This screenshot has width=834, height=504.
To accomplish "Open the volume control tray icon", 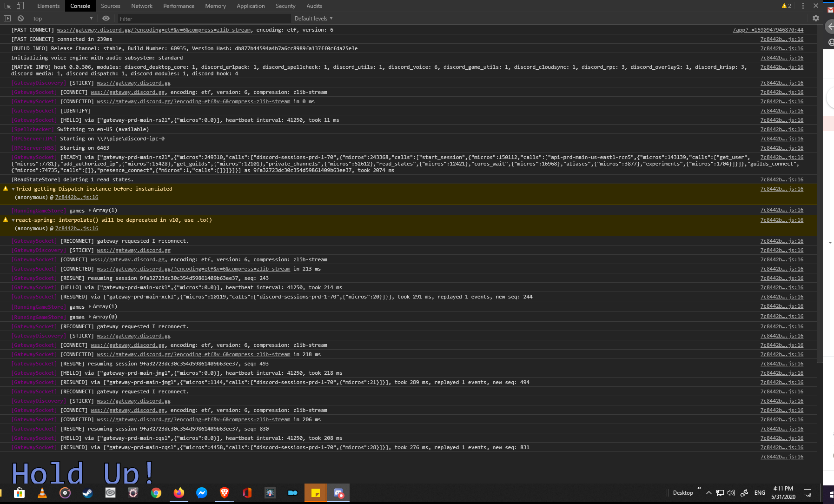I will click(731, 493).
